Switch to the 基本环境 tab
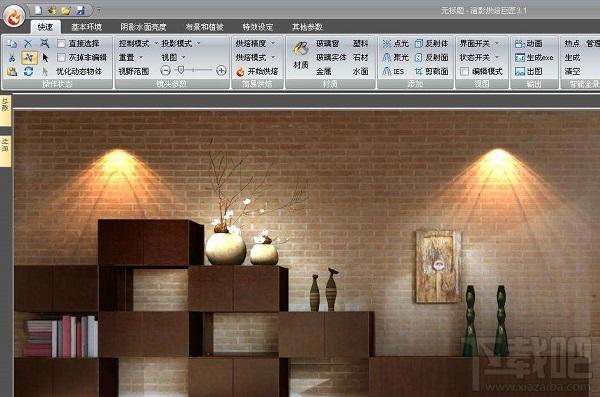The image size is (600, 397). coord(86,27)
